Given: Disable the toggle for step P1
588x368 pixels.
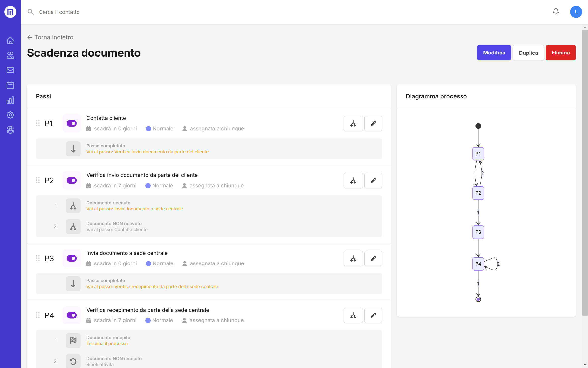Looking at the screenshot, I should pos(71,123).
